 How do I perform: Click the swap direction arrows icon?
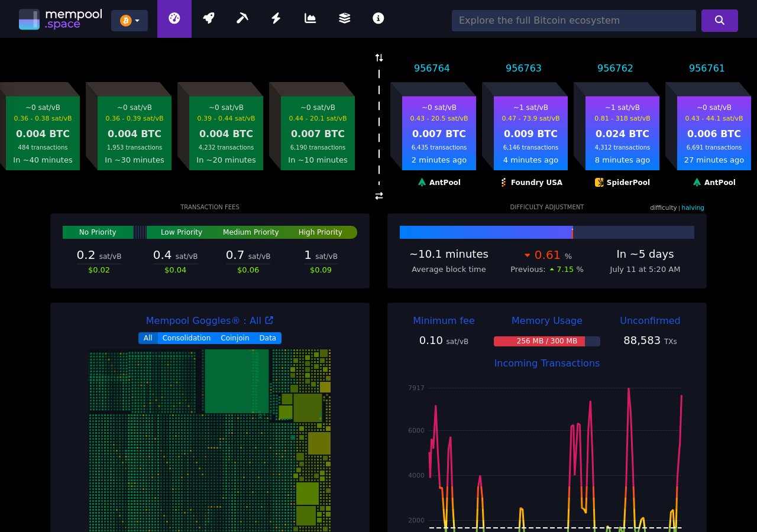point(379,196)
